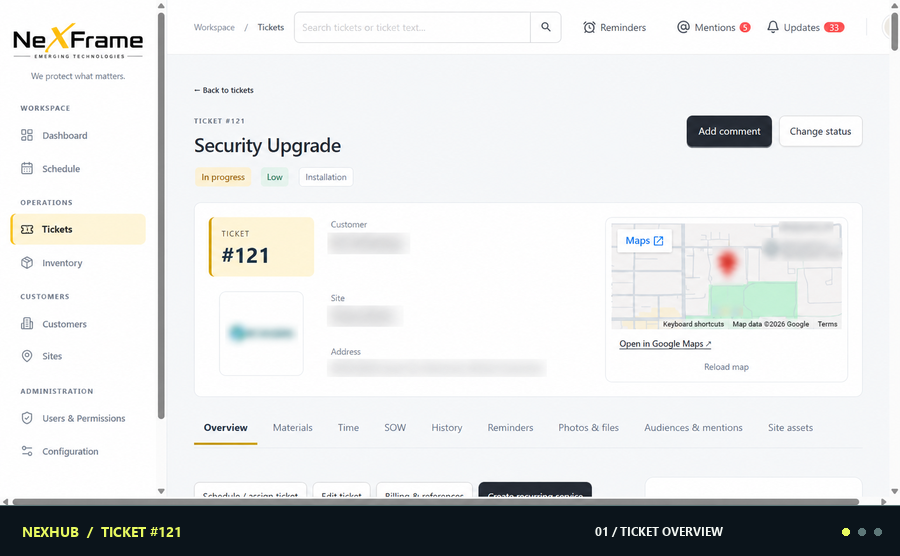900x556 pixels.
Task: Click the blurred customer logo thumbnail
Action: (x=261, y=333)
